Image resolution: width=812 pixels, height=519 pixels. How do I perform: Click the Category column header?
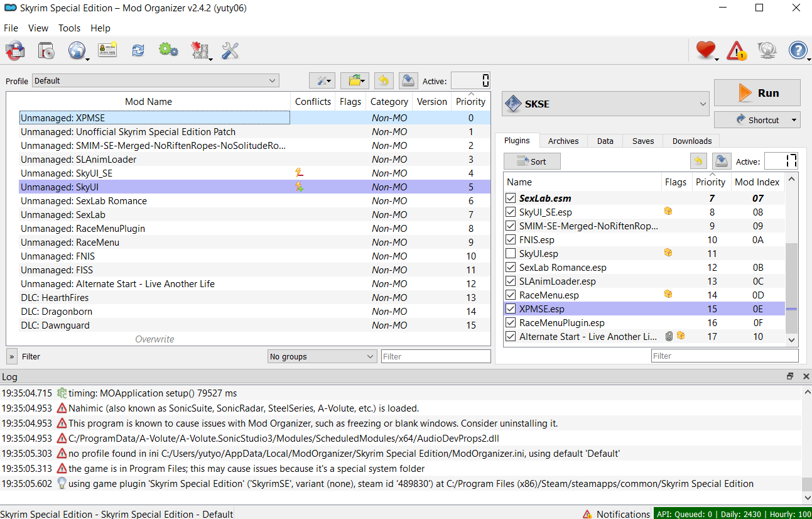click(389, 101)
